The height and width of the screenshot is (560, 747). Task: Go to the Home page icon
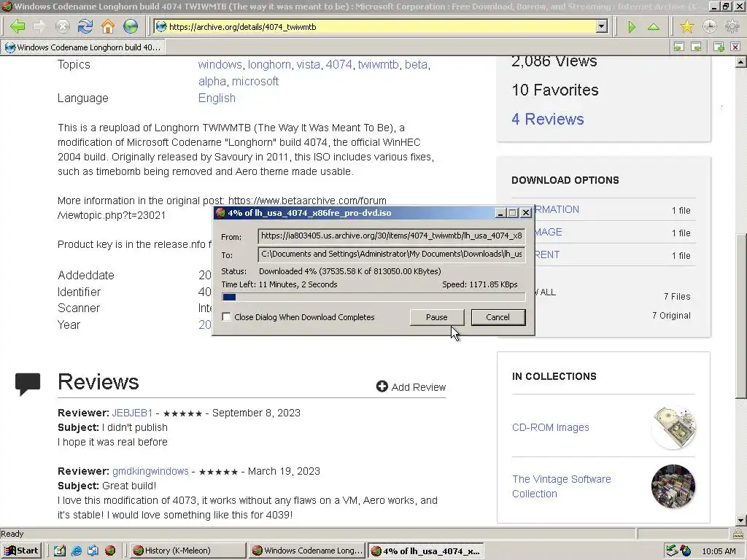[108, 27]
